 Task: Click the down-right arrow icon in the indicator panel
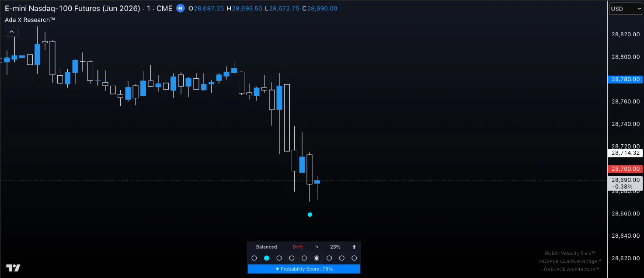pyautogui.click(x=317, y=247)
